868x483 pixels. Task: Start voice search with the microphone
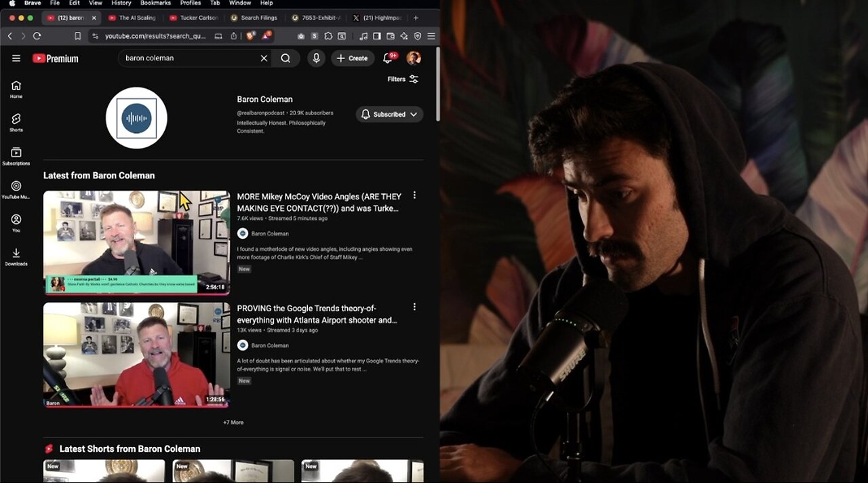click(316, 58)
